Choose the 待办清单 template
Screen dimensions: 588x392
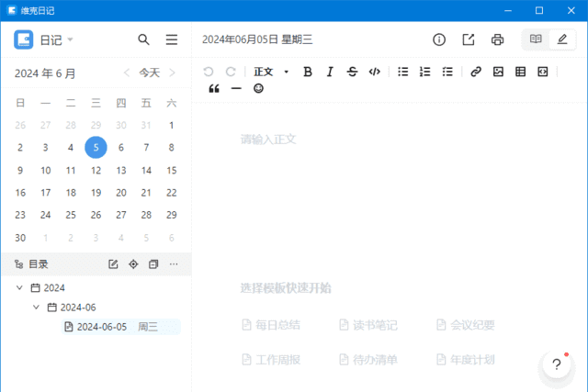click(x=368, y=360)
